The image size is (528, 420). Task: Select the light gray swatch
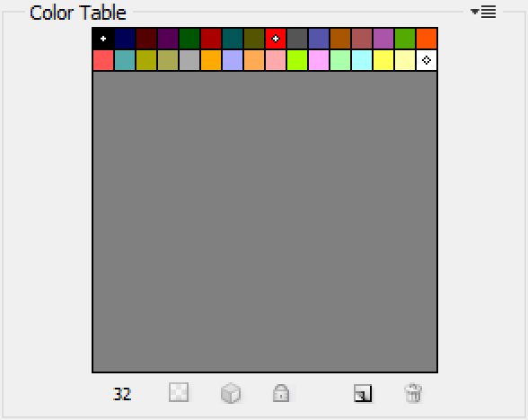click(189, 60)
